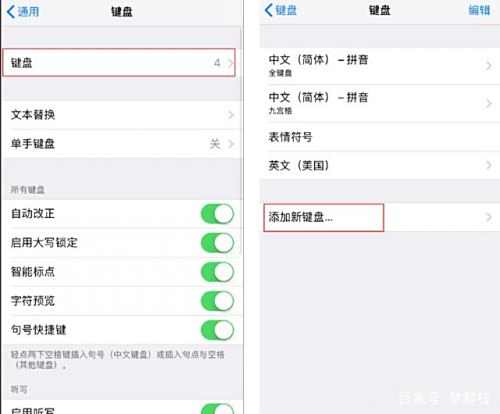Click chevron beside 英文（美国）
The image size is (500, 414).
[488, 165]
